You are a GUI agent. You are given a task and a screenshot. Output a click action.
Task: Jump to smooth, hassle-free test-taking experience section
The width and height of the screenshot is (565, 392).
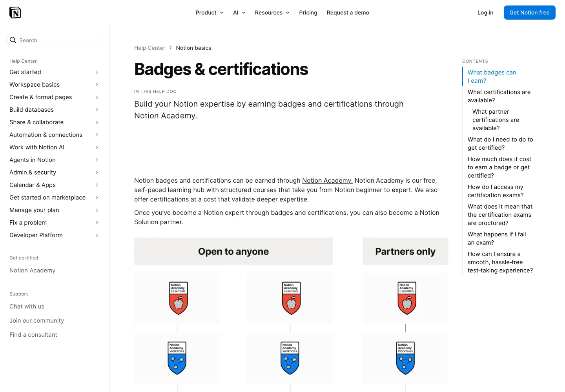[500, 262]
